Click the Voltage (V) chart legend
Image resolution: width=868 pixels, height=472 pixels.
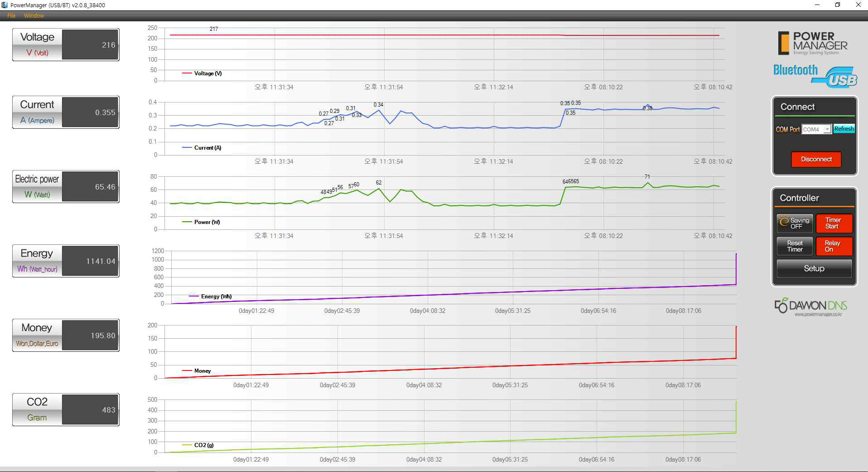click(202, 73)
